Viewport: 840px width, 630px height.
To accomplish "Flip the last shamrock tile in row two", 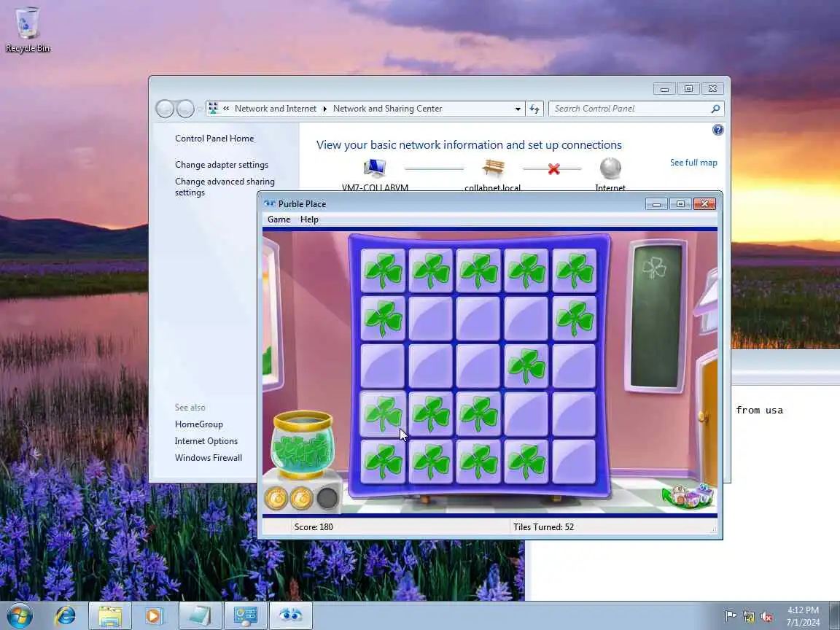I will [575, 319].
